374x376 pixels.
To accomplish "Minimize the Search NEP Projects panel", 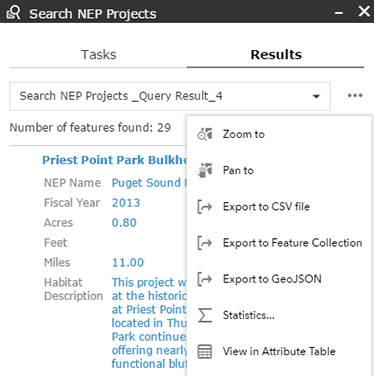I will point(339,13).
